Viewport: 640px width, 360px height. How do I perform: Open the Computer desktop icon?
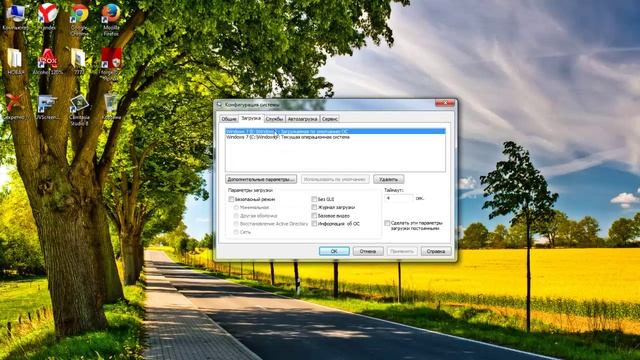[x=16, y=16]
